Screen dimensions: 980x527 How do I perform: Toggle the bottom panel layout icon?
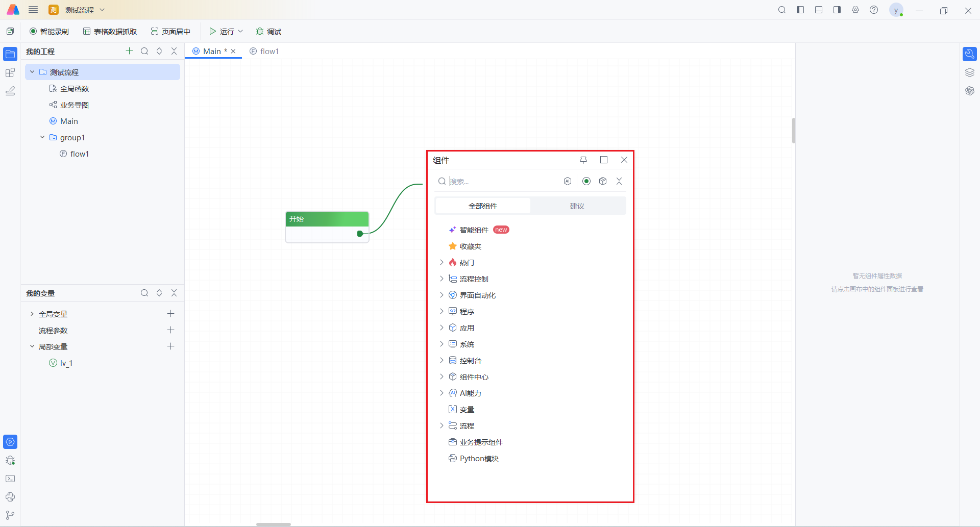coord(819,10)
